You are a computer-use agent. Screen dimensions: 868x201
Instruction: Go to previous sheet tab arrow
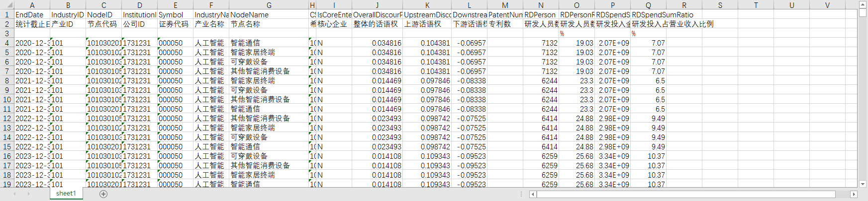[x=14, y=194]
